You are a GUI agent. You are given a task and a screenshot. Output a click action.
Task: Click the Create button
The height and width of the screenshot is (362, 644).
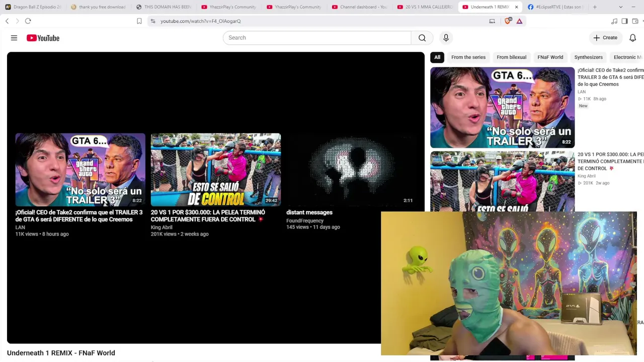[605, 38]
